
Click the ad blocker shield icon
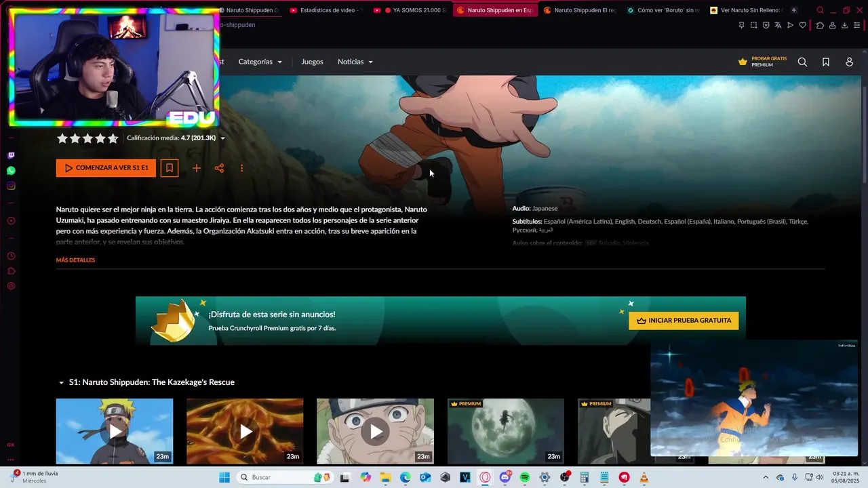(x=766, y=25)
